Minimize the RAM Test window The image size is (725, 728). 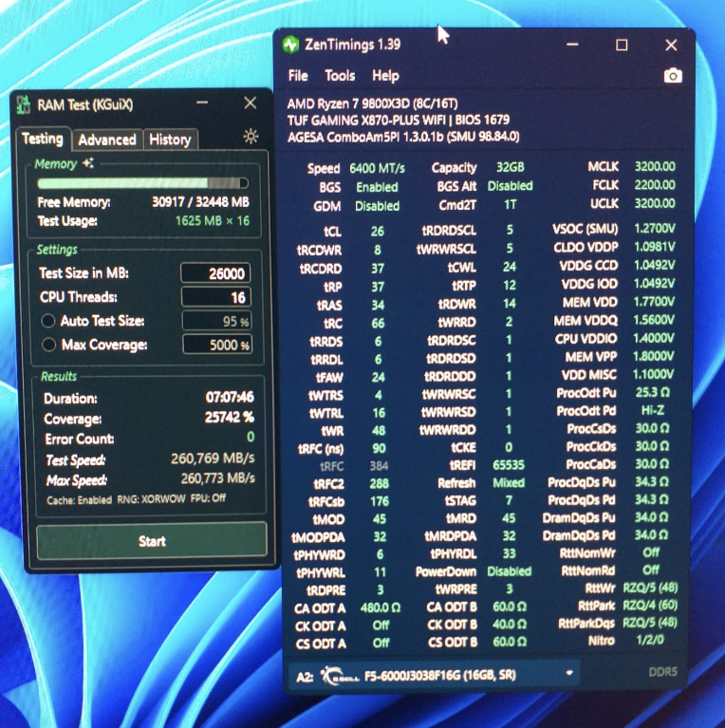point(202,103)
